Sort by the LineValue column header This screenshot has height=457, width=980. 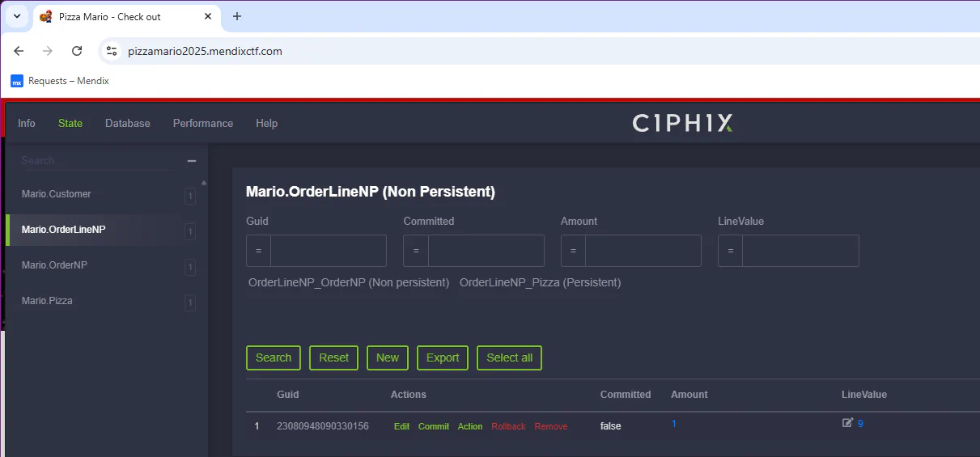[864, 395]
